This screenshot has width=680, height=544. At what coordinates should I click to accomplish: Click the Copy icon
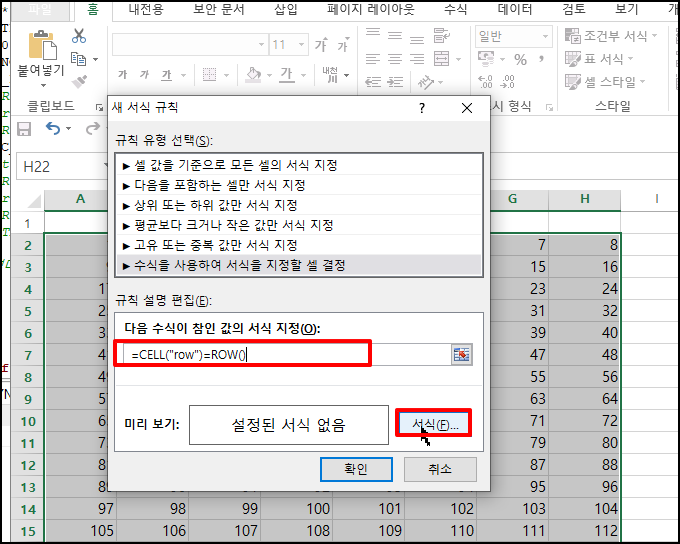(x=78, y=59)
